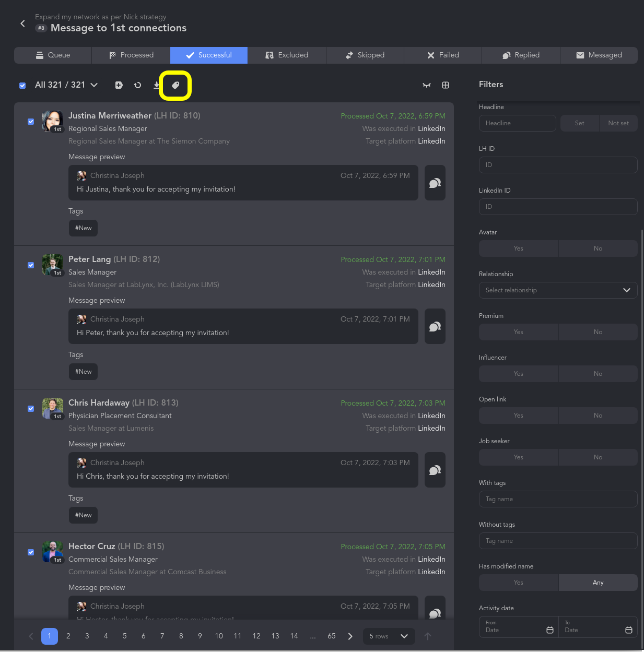Click the scroll-to-top arrow in the footer
This screenshot has height=652, width=644.
pos(428,636)
